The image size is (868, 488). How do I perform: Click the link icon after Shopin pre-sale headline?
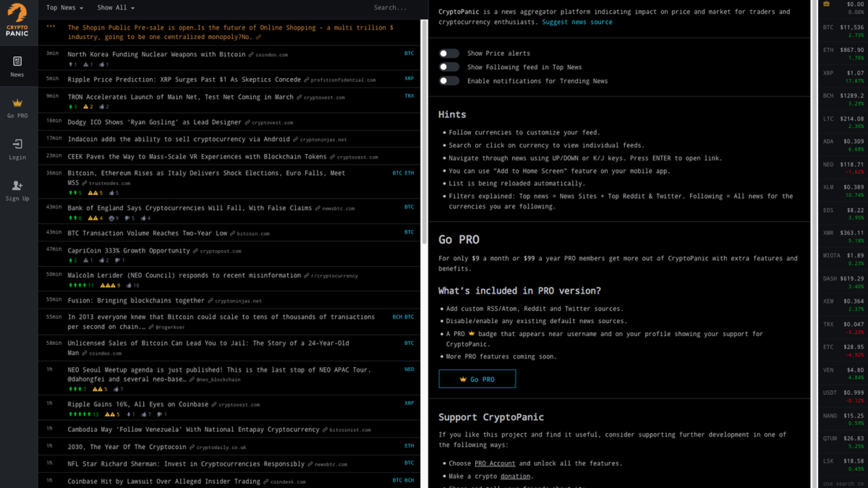coord(258,37)
